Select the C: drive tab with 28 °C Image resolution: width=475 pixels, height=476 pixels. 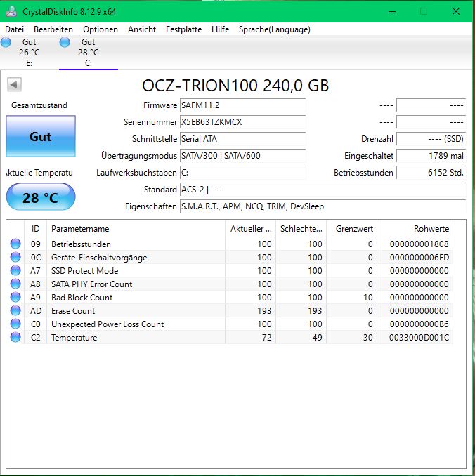[x=89, y=53]
